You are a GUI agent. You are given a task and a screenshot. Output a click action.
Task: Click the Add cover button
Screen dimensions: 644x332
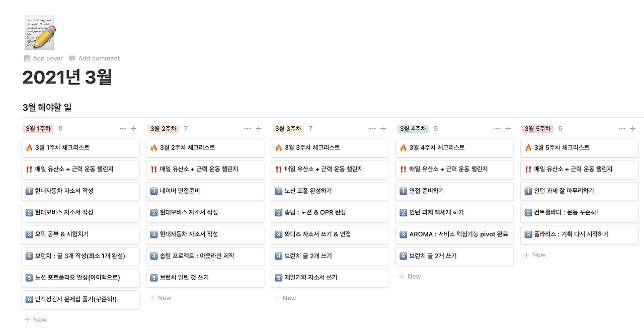(43, 58)
